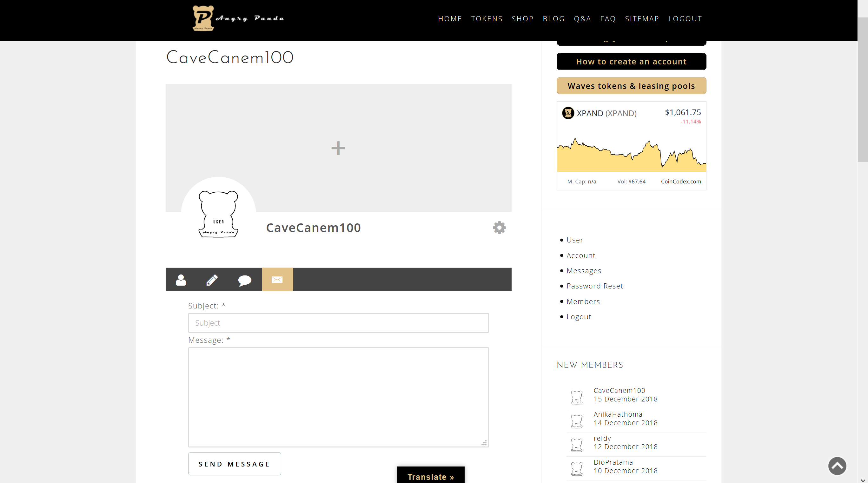Open Waves tokens & leasing pools

(x=631, y=86)
